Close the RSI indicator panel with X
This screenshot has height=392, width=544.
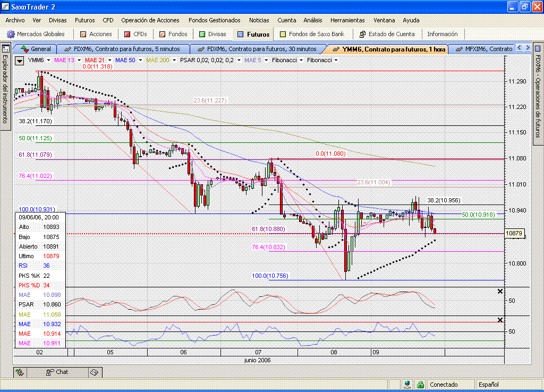point(500,320)
